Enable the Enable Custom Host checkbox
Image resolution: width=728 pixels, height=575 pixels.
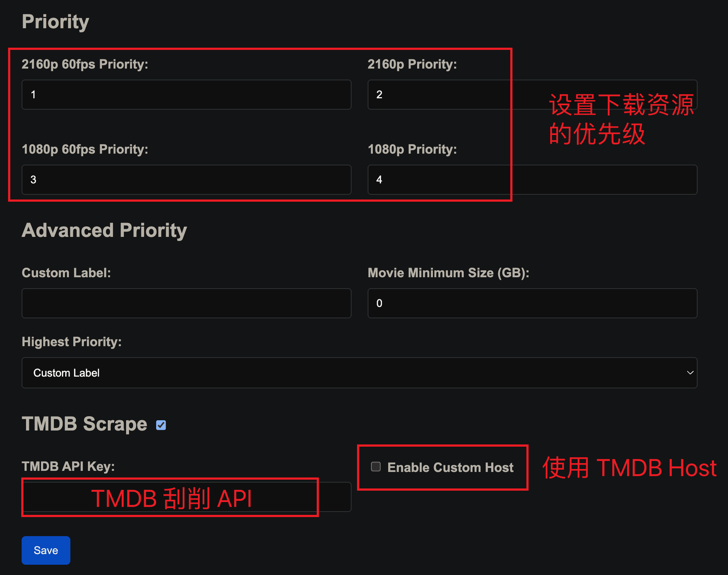coord(376,467)
